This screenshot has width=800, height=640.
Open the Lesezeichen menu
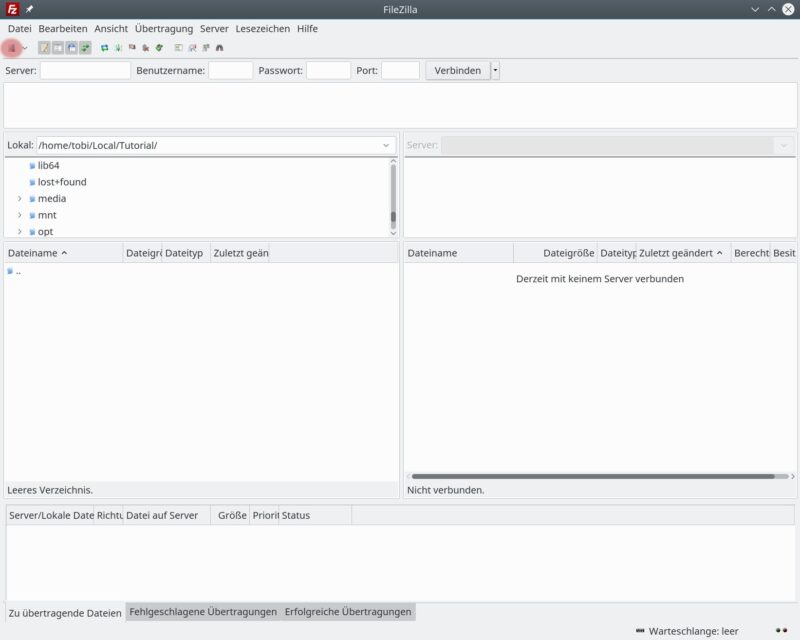[x=263, y=29]
